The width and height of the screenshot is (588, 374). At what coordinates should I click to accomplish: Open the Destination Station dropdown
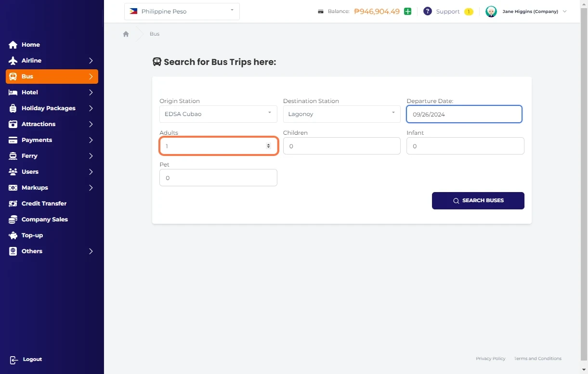click(x=341, y=114)
